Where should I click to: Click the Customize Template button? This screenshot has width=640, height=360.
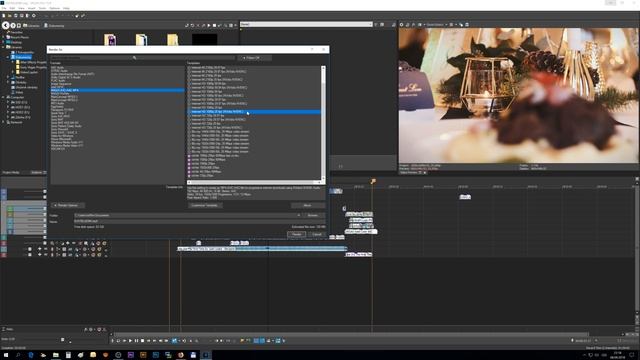coord(205,205)
